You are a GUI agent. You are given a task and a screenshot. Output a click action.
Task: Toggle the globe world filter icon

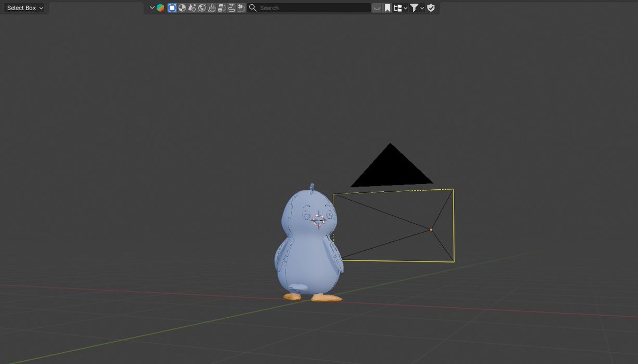pos(202,8)
